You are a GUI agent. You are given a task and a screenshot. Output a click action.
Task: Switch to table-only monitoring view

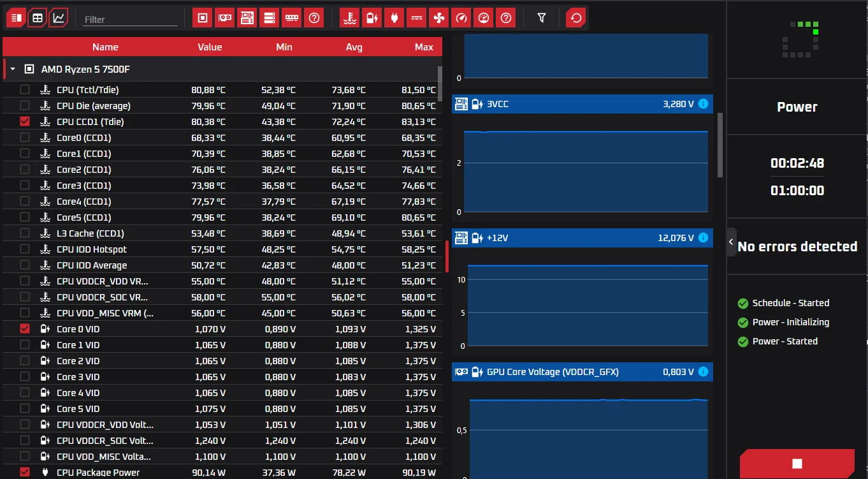click(38, 18)
